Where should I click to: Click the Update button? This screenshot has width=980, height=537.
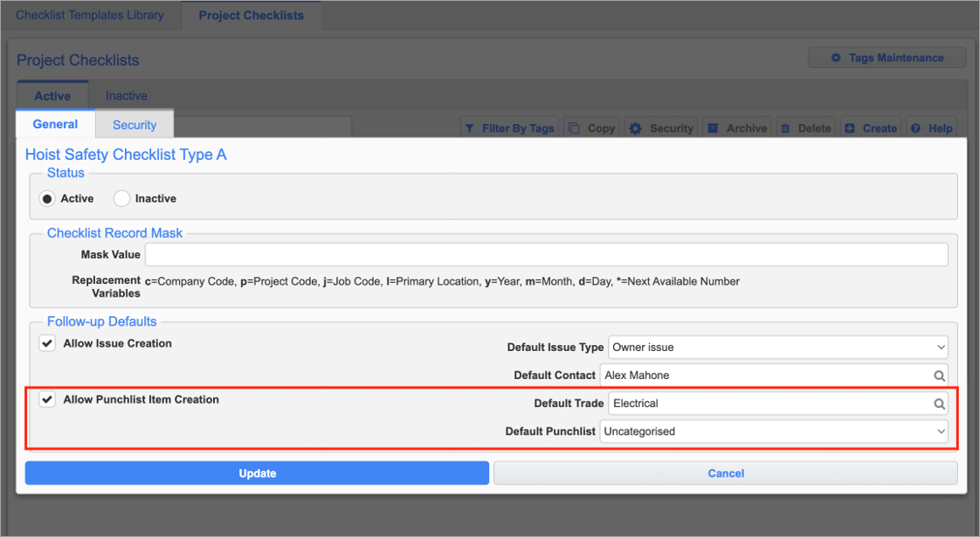(257, 472)
